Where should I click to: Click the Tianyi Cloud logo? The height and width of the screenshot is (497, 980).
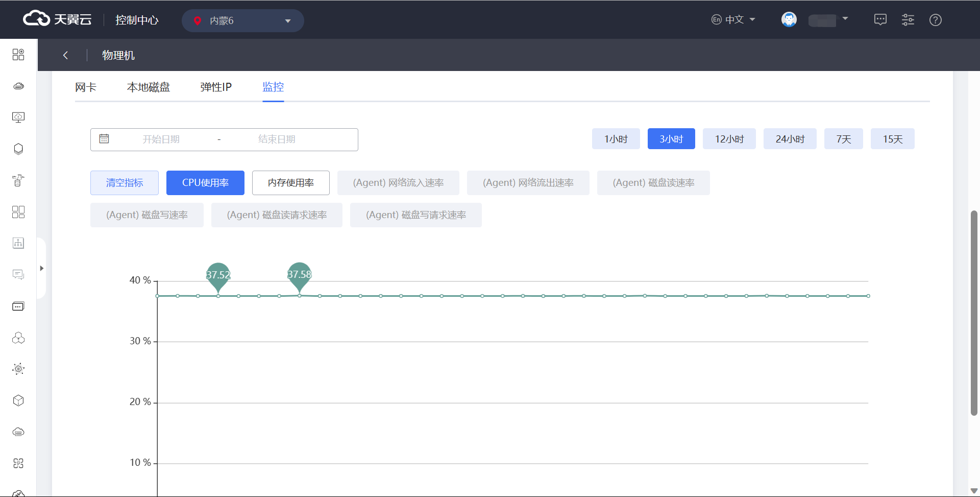pos(57,19)
